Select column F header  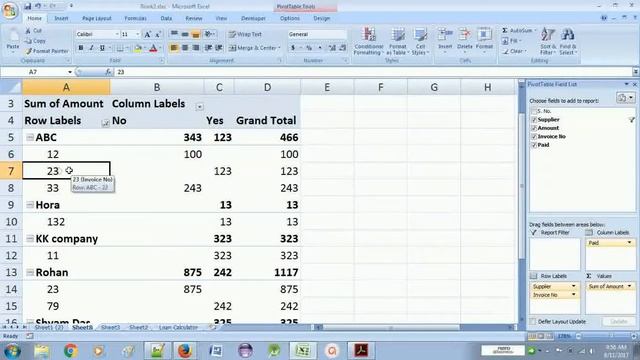tap(380, 87)
